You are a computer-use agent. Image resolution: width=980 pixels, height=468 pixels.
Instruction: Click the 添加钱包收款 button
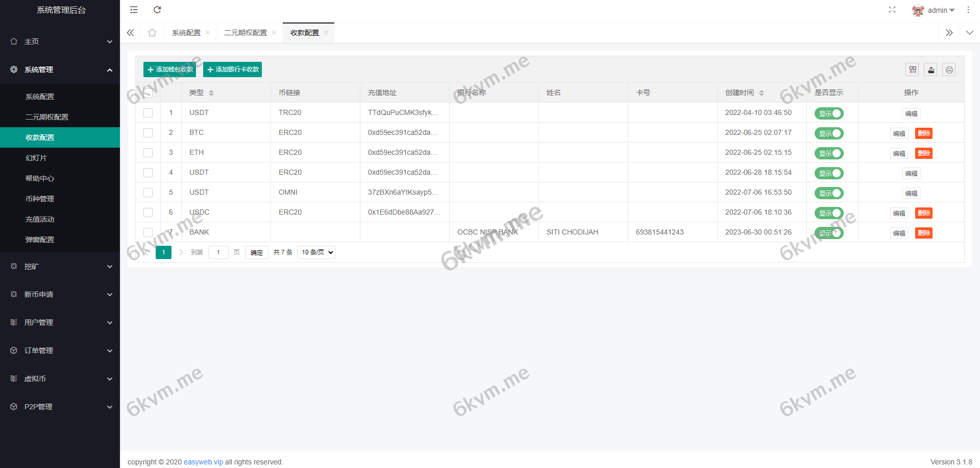point(168,69)
